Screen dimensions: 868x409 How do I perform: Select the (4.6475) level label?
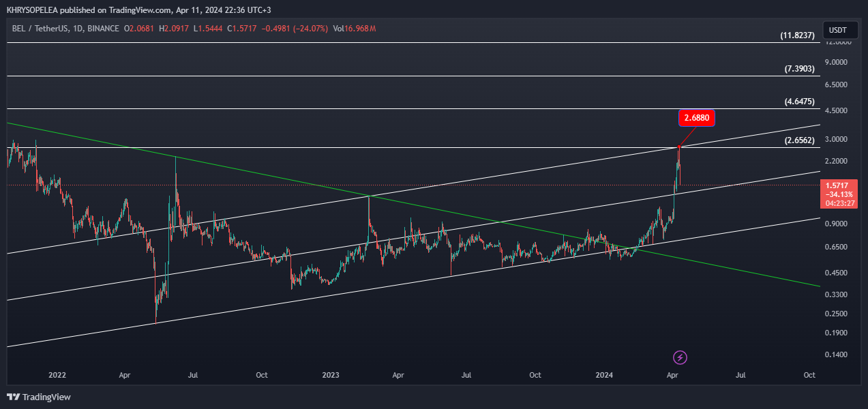pos(800,102)
